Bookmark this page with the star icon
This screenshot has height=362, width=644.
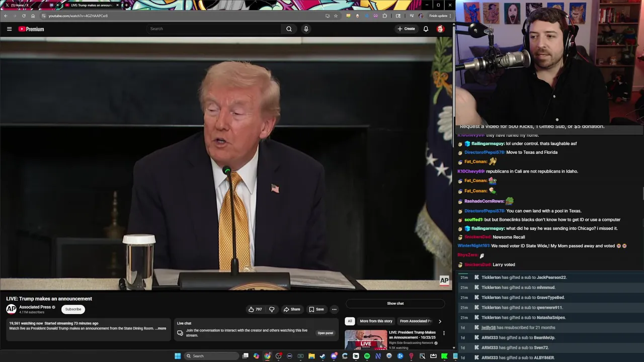336,16
